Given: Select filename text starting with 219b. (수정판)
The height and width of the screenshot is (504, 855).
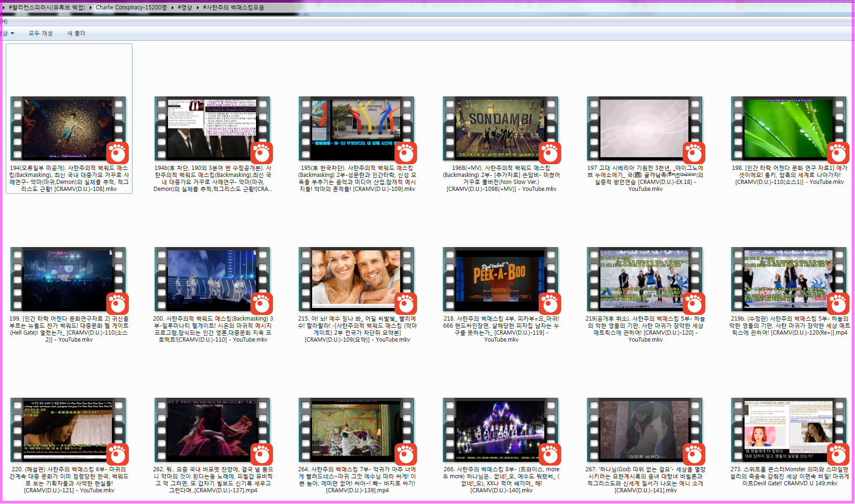Looking at the screenshot, I should [x=789, y=326].
